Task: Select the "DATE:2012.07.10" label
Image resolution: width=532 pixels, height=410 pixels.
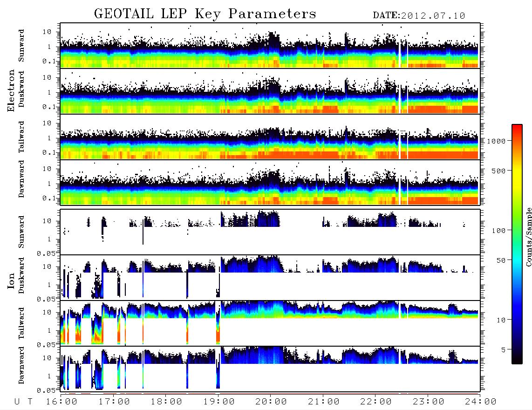Action: [x=419, y=16]
